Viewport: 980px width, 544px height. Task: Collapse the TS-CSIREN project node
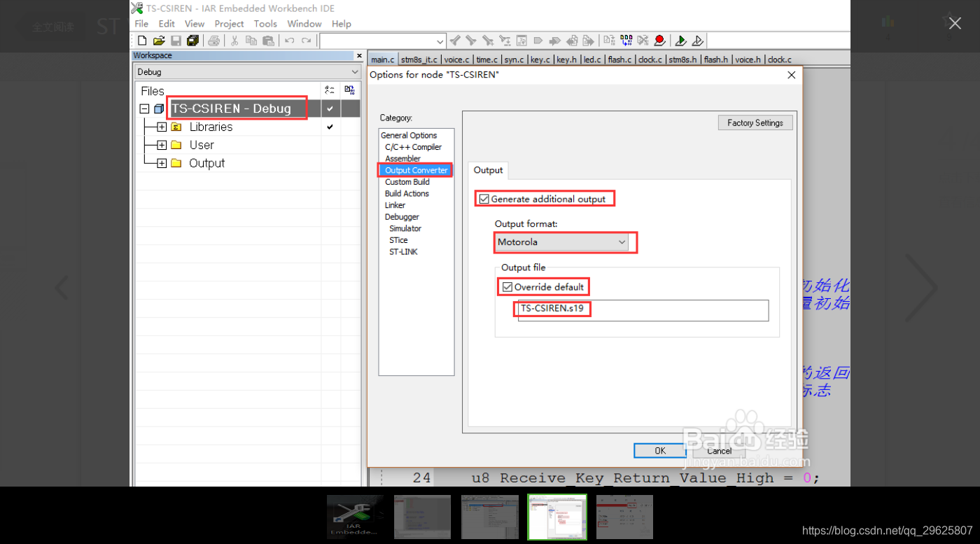coord(144,109)
